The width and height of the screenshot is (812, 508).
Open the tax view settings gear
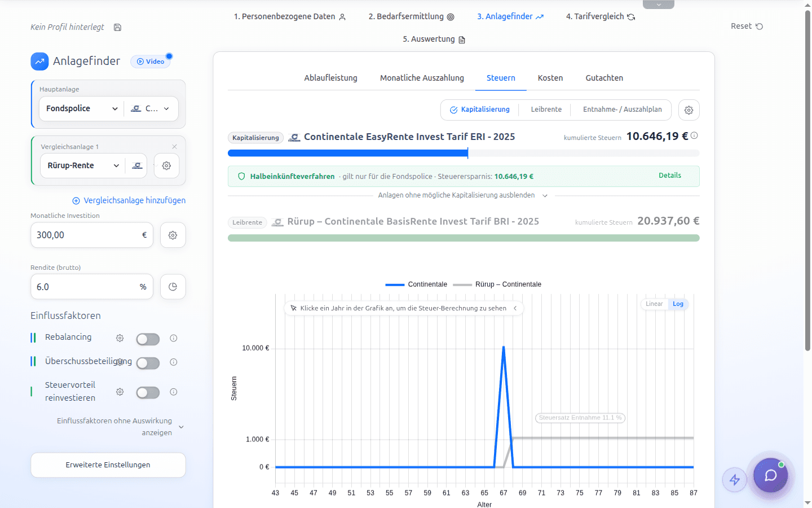tap(689, 110)
